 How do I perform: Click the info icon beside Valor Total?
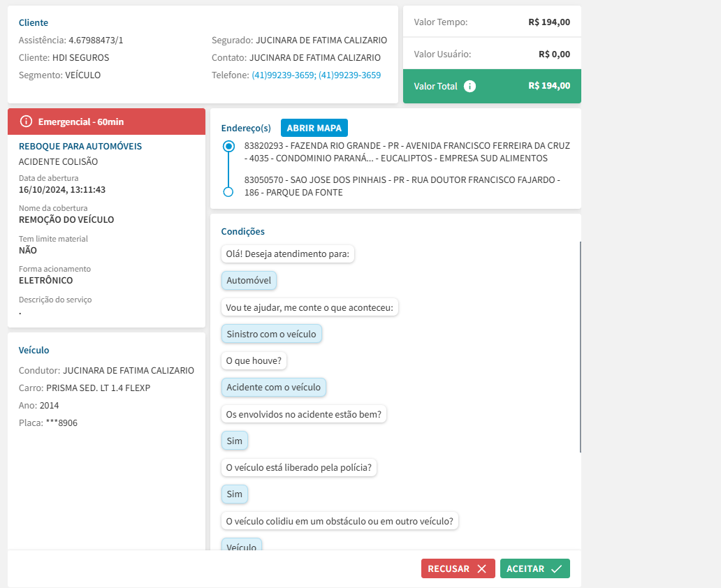tap(470, 87)
